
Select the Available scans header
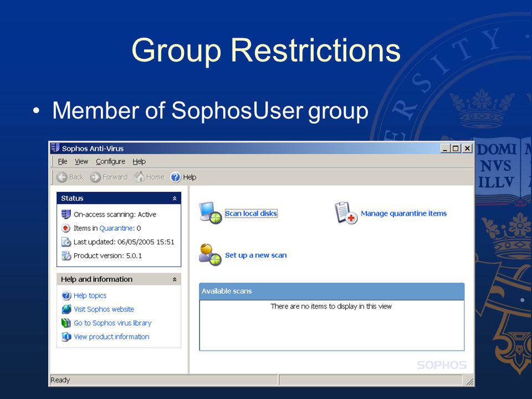click(331, 291)
